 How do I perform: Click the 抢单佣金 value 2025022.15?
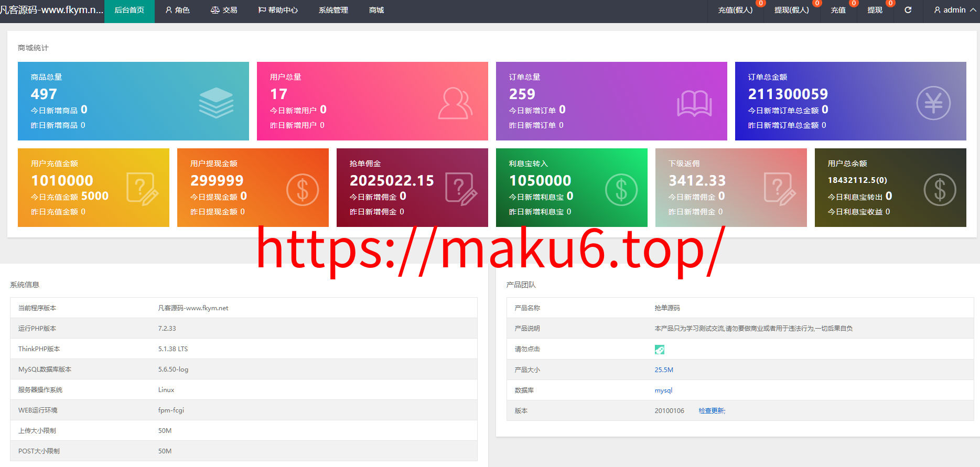(x=392, y=180)
